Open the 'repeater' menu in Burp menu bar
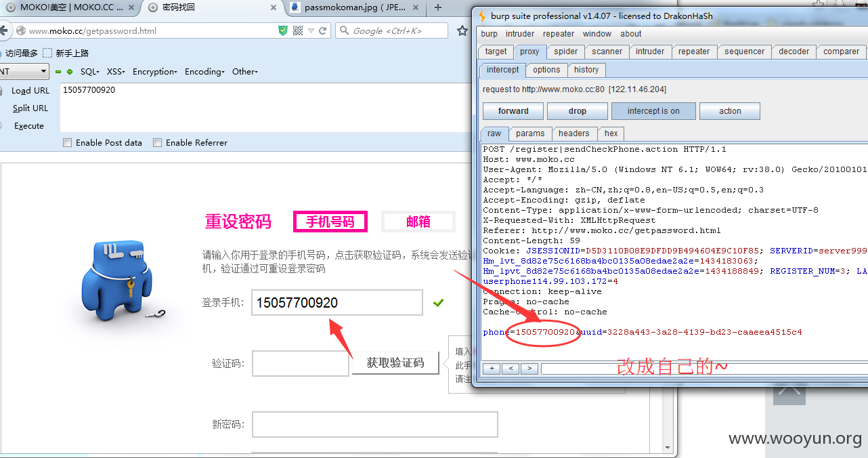Screen dimensions: 868x458 [x=559, y=34]
